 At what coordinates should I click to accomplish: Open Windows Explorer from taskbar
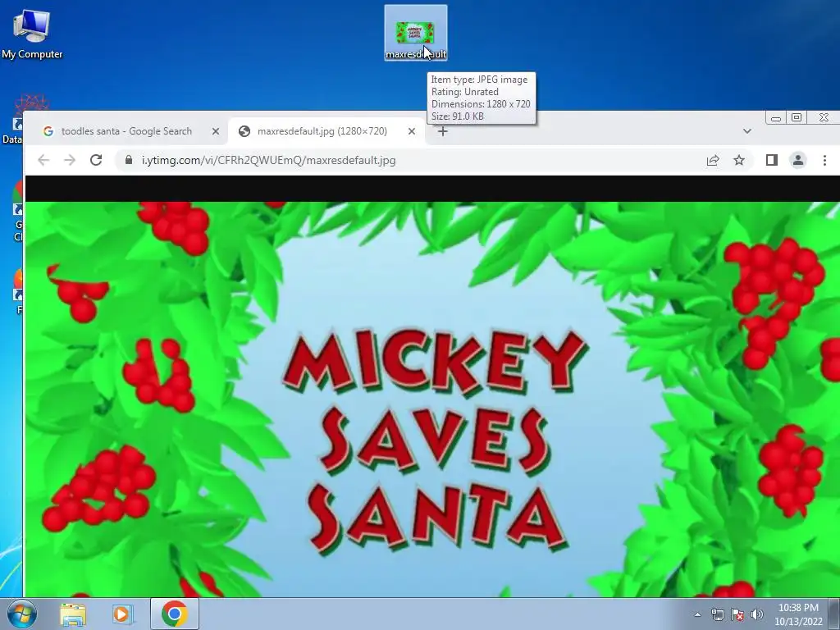click(x=73, y=614)
